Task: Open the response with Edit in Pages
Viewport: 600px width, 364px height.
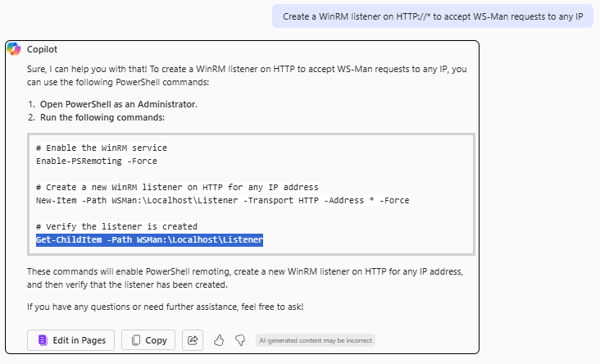Action: coord(72,340)
